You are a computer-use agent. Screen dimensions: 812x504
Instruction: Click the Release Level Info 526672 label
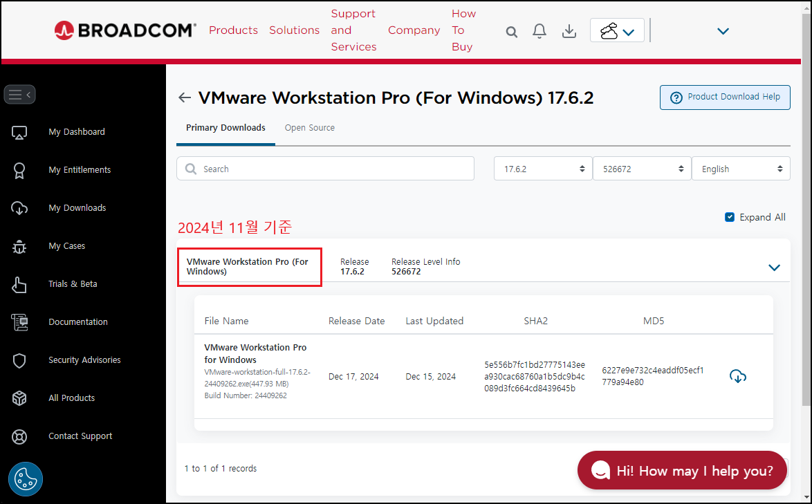(425, 266)
